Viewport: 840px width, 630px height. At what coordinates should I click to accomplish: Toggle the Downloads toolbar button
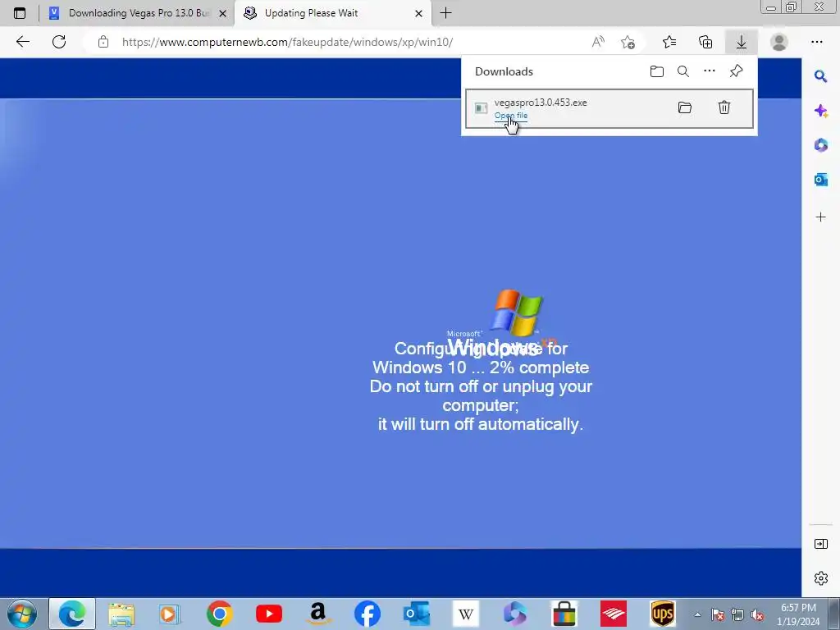pos(742,42)
